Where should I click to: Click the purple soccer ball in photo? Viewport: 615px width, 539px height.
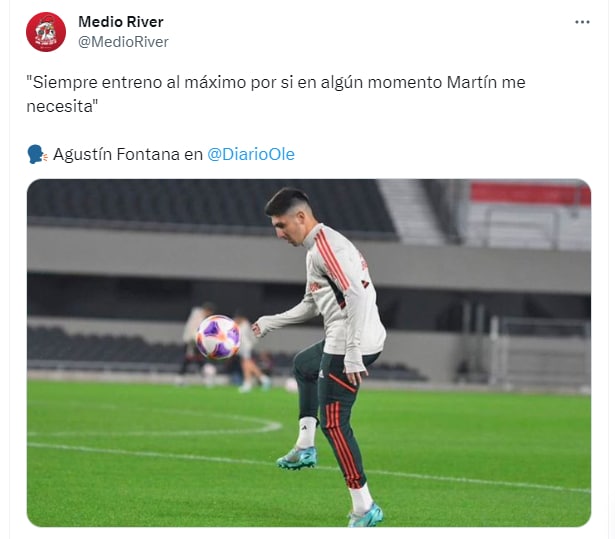(218, 337)
